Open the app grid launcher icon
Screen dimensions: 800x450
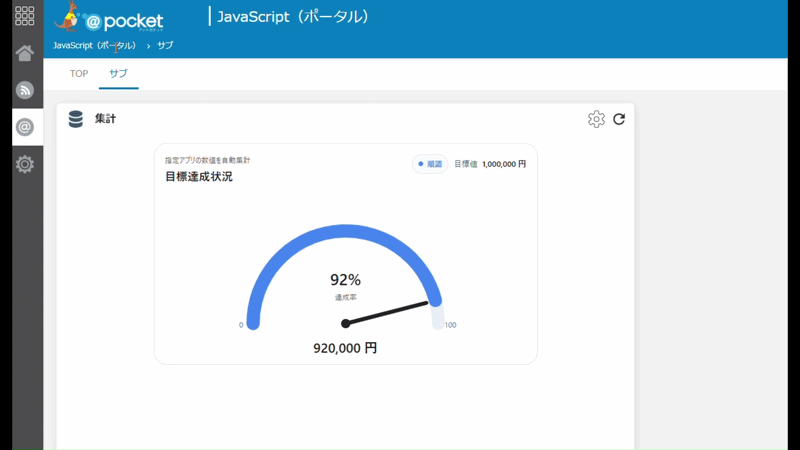(x=24, y=16)
